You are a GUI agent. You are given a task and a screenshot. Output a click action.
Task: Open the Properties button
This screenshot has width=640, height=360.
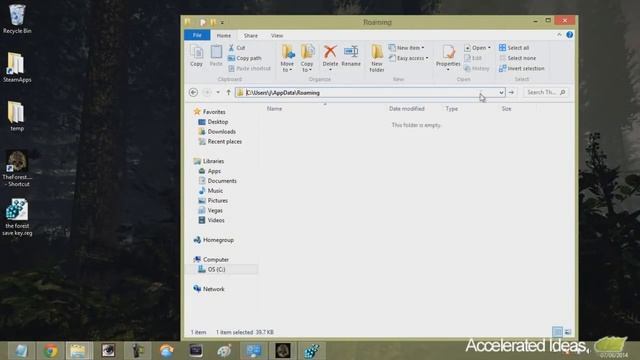pyautogui.click(x=448, y=58)
